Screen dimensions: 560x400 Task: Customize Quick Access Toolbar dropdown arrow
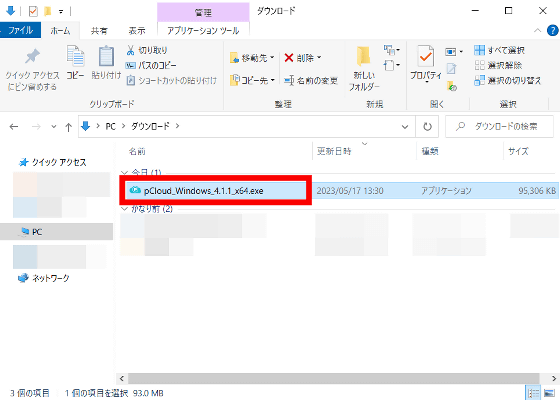pos(61,12)
